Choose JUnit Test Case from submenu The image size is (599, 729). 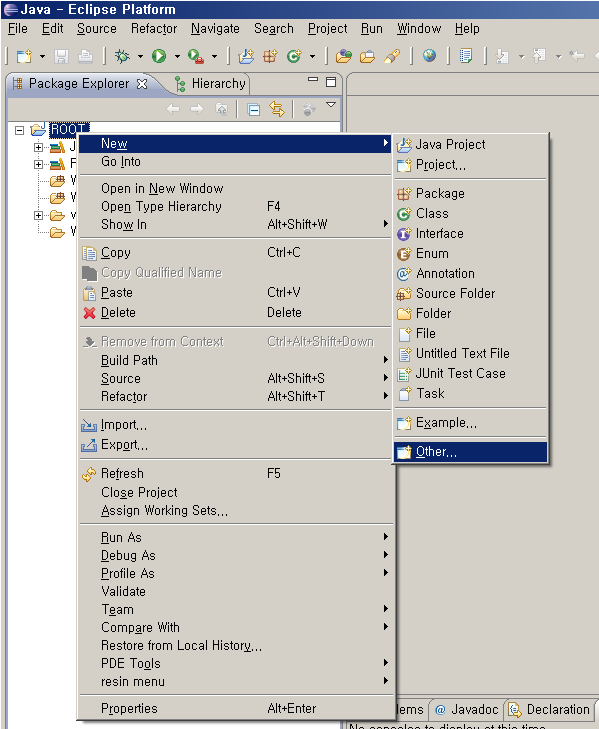tap(471, 373)
